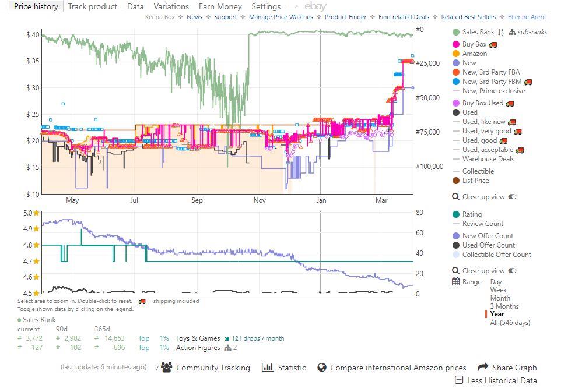Switch to the Track product tab
The height and width of the screenshot is (392, 568).
[92, 6]
